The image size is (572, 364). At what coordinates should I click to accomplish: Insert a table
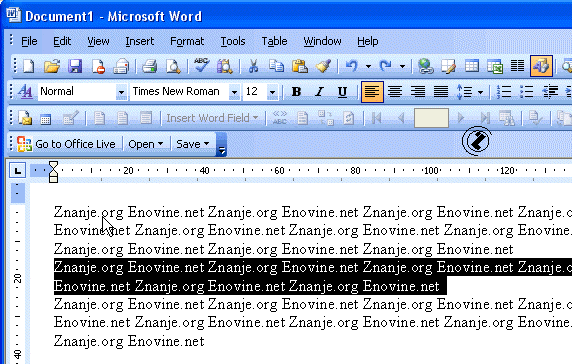pyautogui.click(x=472, y=66)
